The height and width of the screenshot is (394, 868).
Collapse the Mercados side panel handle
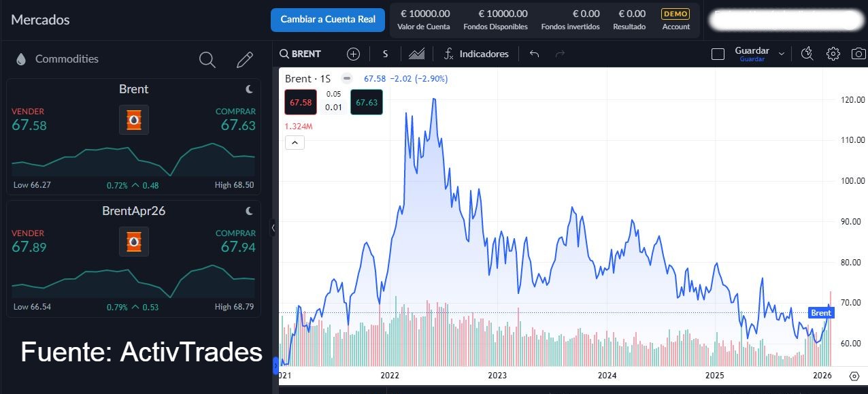pyautogui.click(x=273, y=228)
